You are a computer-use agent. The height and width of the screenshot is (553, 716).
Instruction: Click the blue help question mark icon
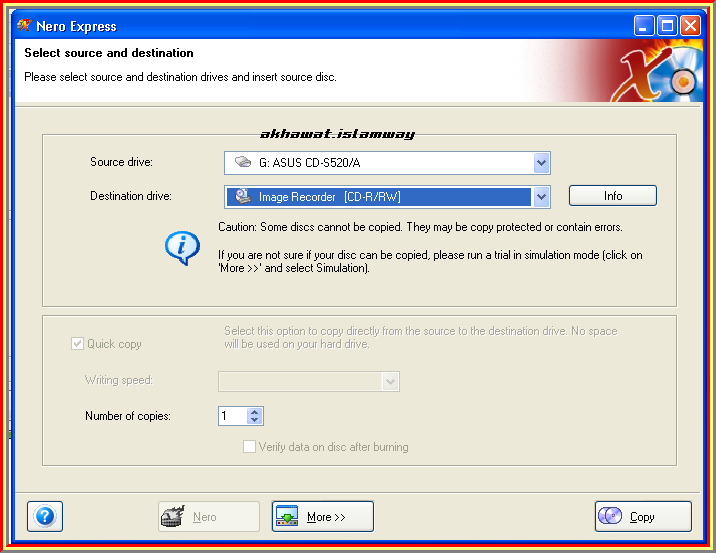coord(45,516)
